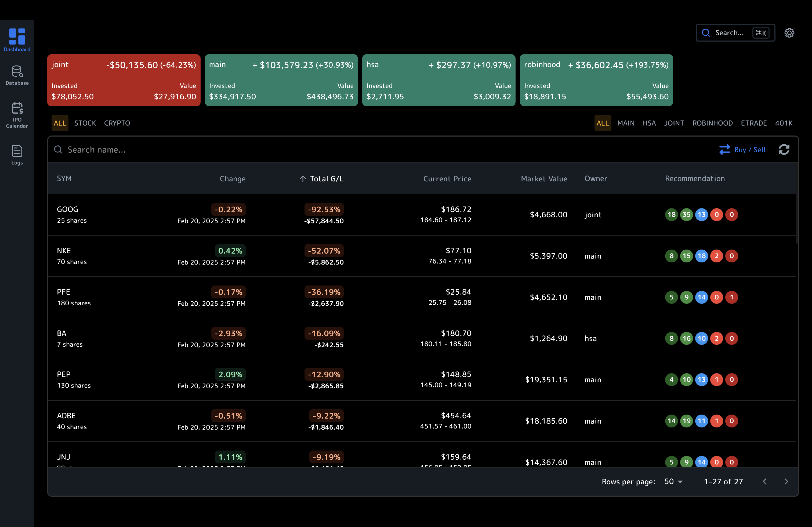
Task: Select the Dashboard icon in sidebar
Action: (17, 39)
